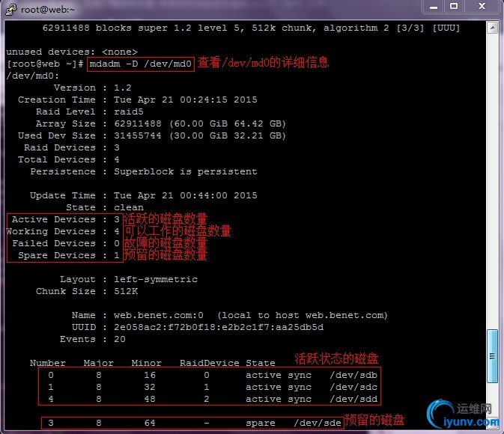Click the '62911488 blocks super 1.2' line
The image size is (504, 434).
click(251, 28)
